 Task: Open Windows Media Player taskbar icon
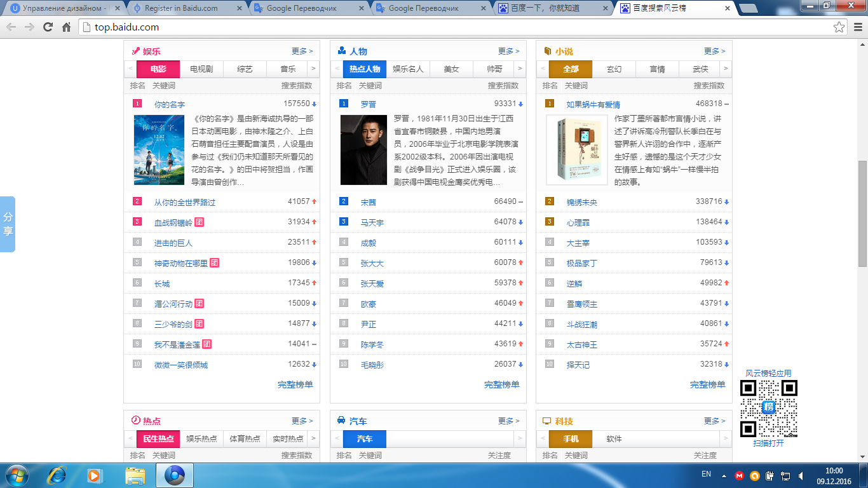click(95, 475)
